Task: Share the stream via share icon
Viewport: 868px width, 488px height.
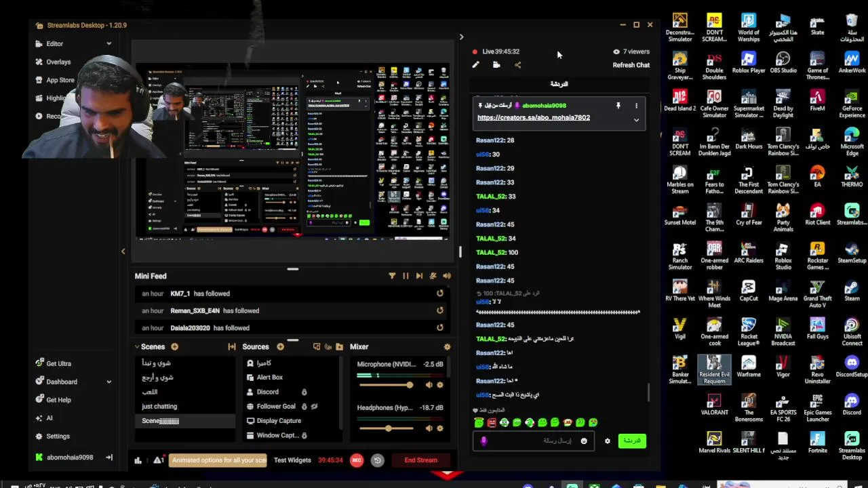Action: (517, 65)
